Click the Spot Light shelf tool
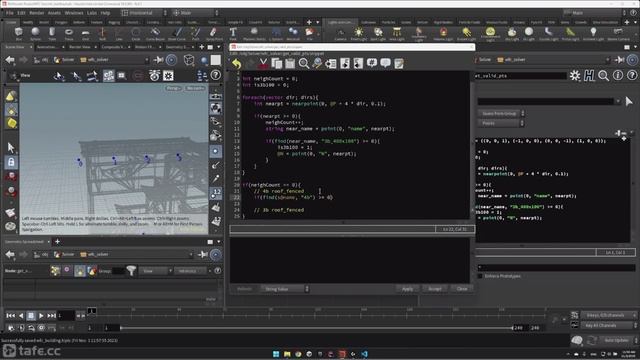The width and height of the screenshot is (640, 360). 378,33
